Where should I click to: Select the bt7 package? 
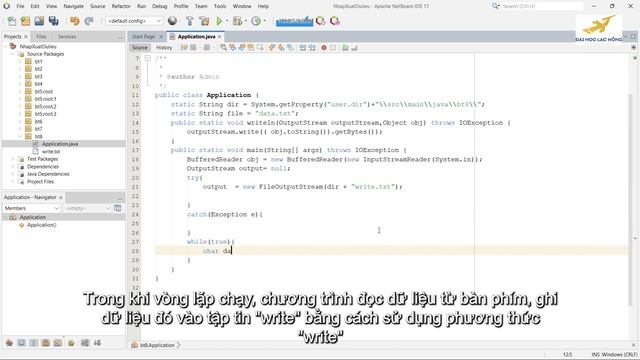pyautogui.click(x=38, y=129)
